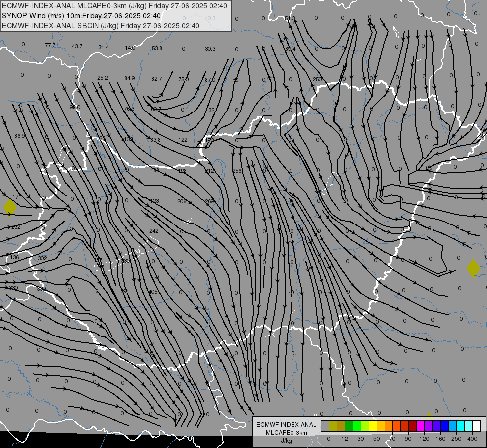
Task: Click the map value 14.0
Action: 130,48
